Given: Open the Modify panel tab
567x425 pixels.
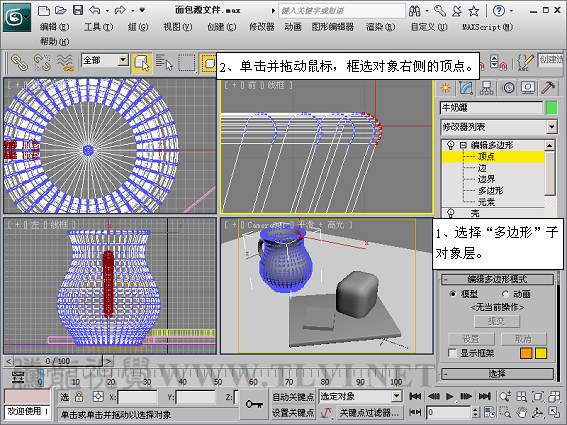Looking at the screenshot, I should (466, 88).
